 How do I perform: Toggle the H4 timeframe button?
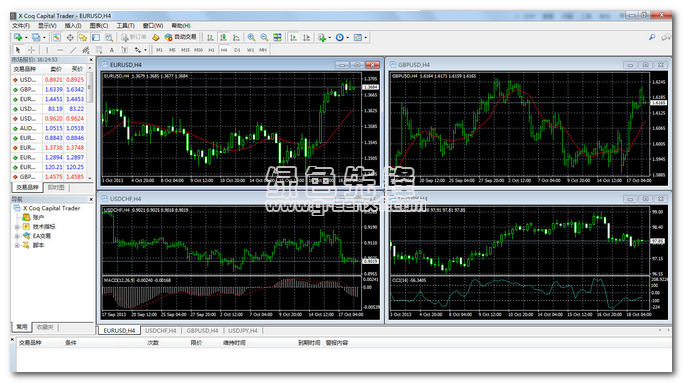click(224, 50)
